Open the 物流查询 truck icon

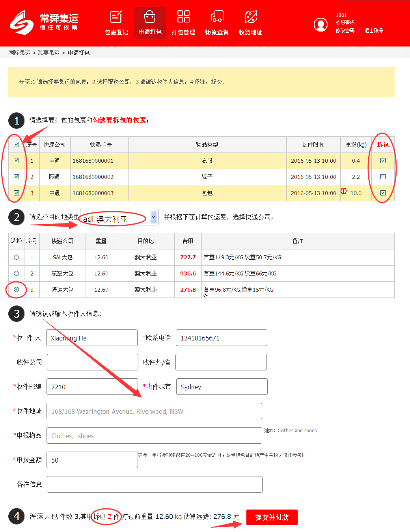(x=217, y=17)
